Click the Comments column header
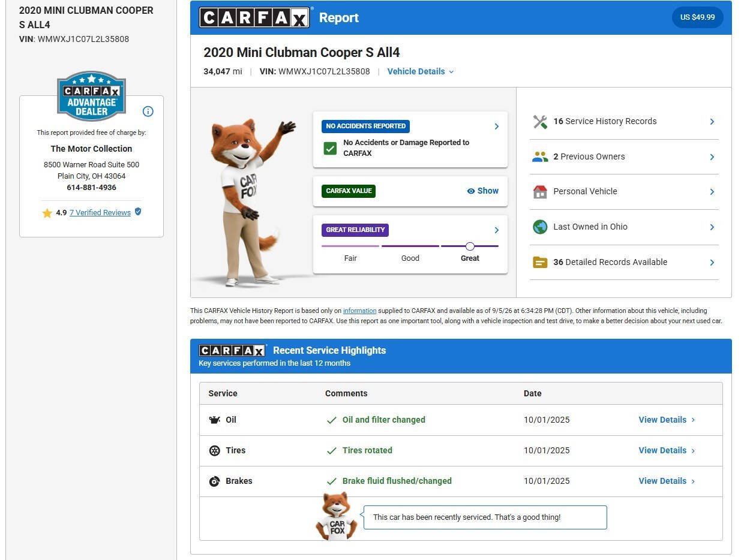 pos(346,393)
